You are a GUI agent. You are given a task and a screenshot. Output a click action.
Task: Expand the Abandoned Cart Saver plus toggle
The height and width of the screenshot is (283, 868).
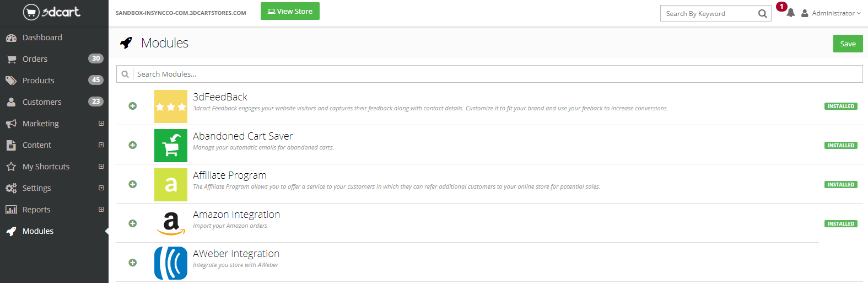(x=133, y=145)
